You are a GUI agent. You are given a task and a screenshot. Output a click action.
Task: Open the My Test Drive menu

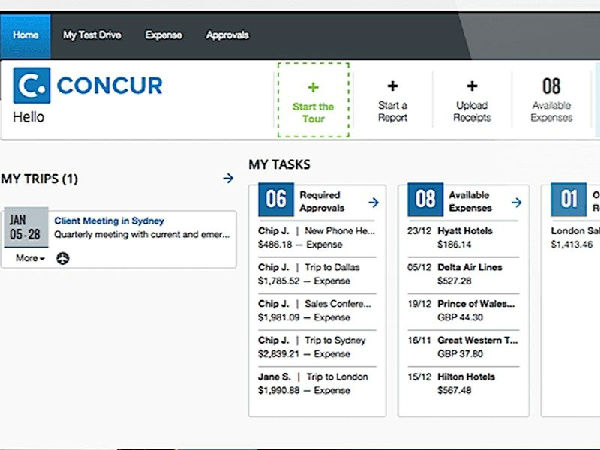91,35
